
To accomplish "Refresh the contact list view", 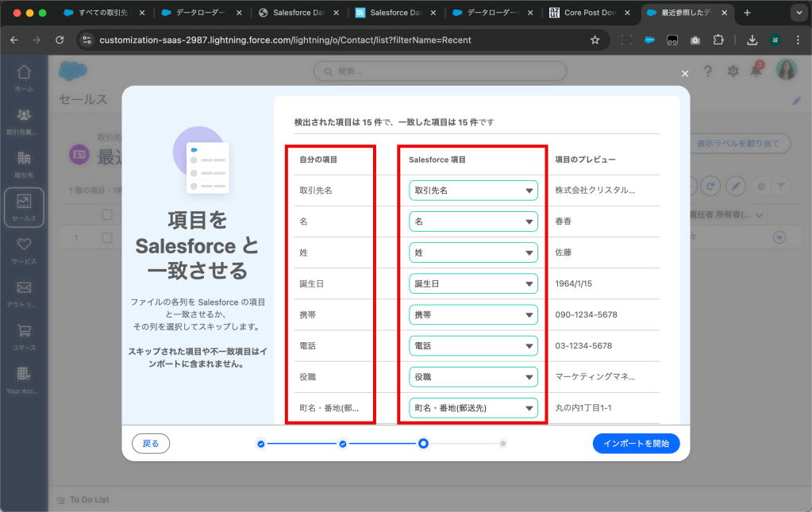I will [x=710, y=186].
